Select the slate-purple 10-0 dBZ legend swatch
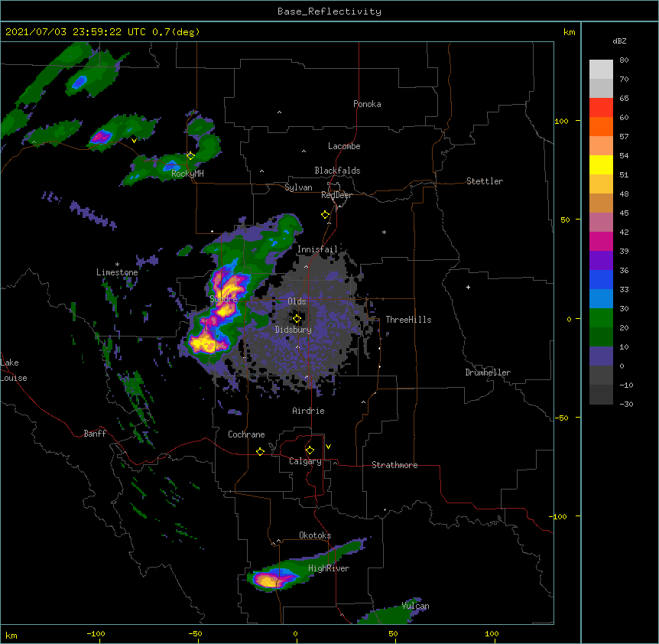 601,356
